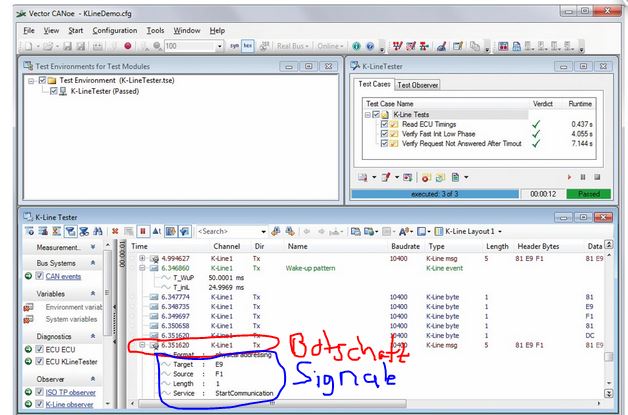The image size is (628, 415).
Task: Click the red Stop measurement icon in main toolbar
Action: click(128, 46)
